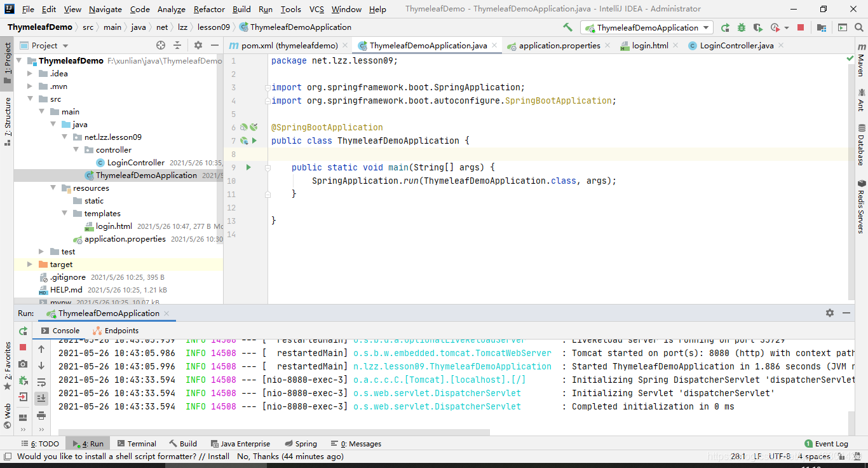Click the print console output icon
Image resolution: width=868 pixels, height=468 pixels.
click(41, 415)
